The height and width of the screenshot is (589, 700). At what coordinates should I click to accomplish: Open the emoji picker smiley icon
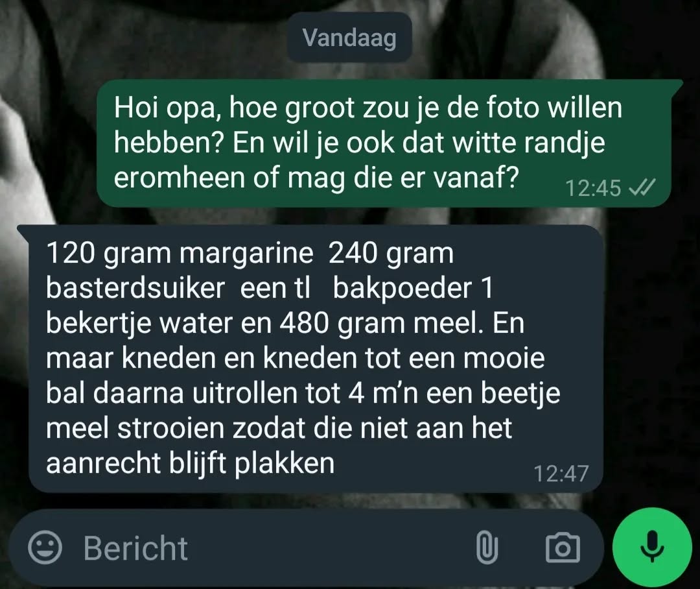[45, 547]
